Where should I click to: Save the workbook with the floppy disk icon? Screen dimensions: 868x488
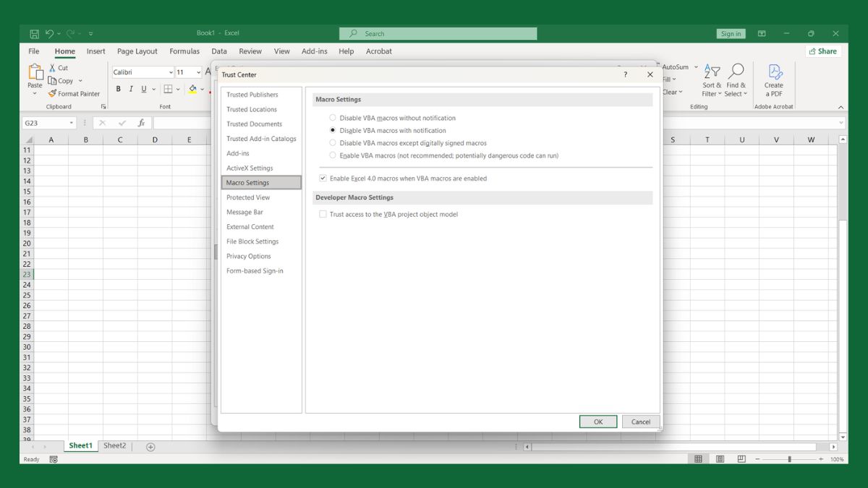click(x=34, y=33)
